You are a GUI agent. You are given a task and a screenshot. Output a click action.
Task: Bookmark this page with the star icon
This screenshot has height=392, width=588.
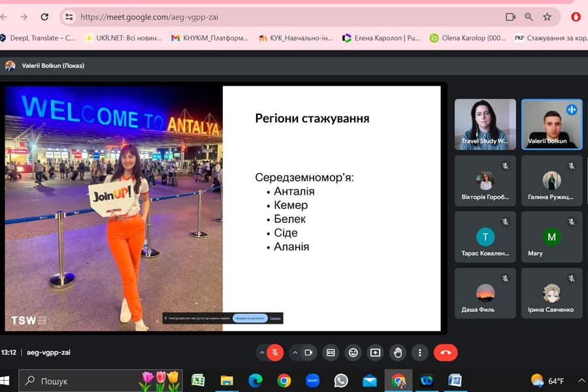click(x=547, y=17)
